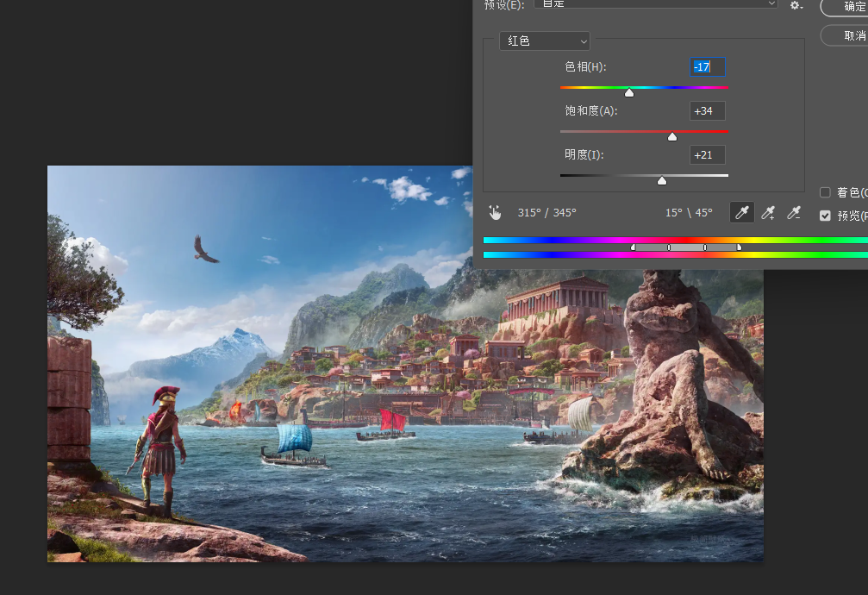This screenshot has width=868, height=595.
Task: Click the 饱和度 saturation slider handle
Action: 672,136
